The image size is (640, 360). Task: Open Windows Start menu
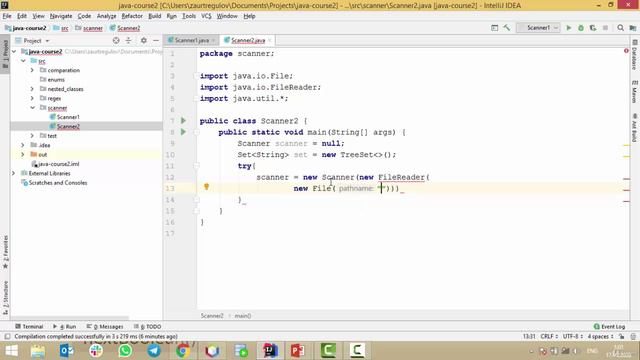click(11, 351)
